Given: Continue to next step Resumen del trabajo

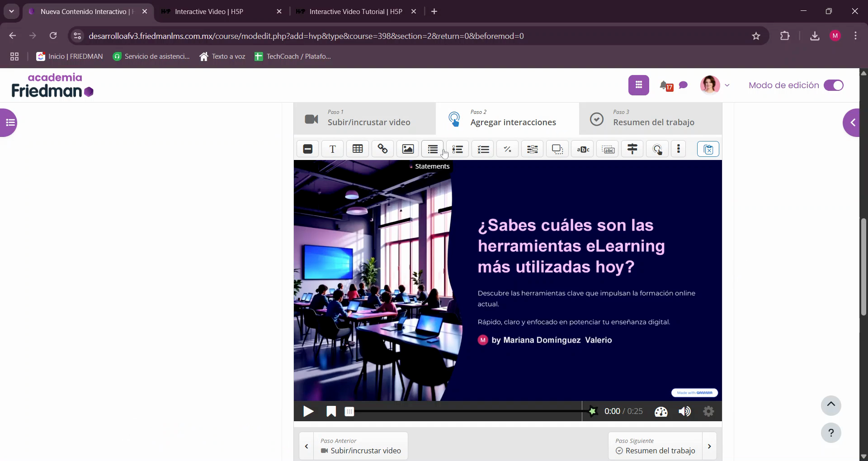Looking at the screenshot, I should 662,446.
